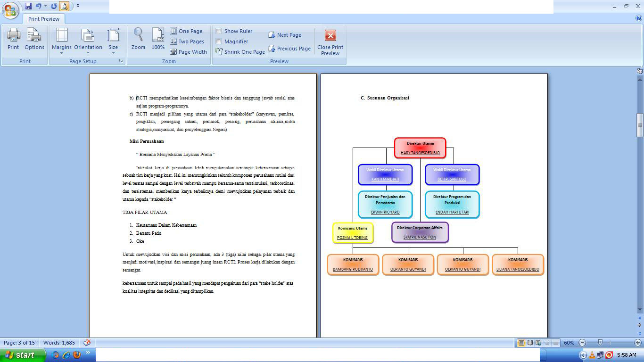Open the Windows start button
Viewport: 644px width, 362px height.
pyautogui.click(x=23, y=355)
